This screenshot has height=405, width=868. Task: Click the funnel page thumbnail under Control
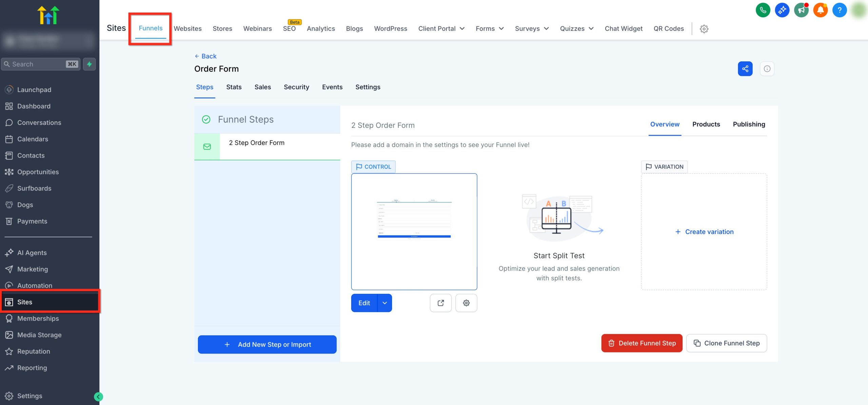click(x=414, y=232)
